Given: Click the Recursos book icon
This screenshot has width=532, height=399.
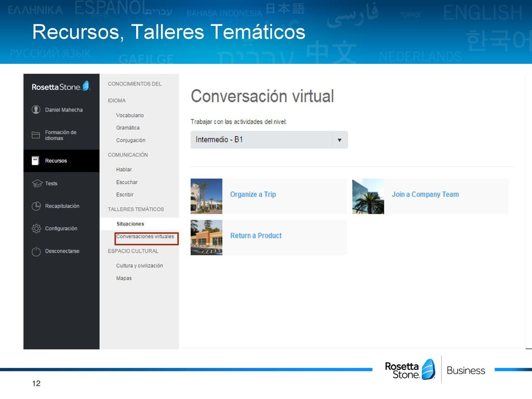Looking at the screenshot, I should point(35,161).
